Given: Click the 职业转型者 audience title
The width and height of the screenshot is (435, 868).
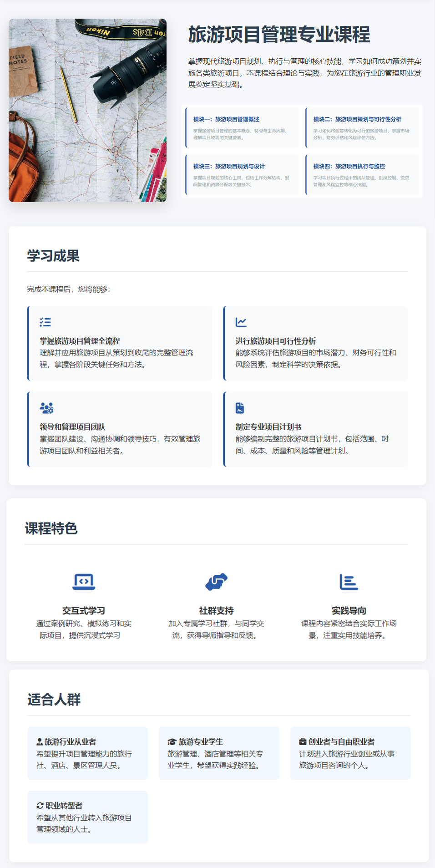Looking at the screenshot, I should 64,805.
